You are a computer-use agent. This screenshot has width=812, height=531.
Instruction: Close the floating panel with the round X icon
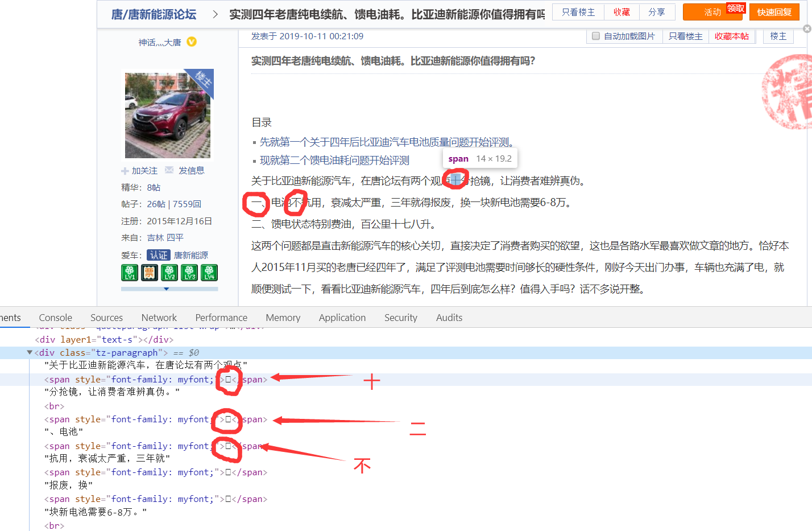click(807, 28)
